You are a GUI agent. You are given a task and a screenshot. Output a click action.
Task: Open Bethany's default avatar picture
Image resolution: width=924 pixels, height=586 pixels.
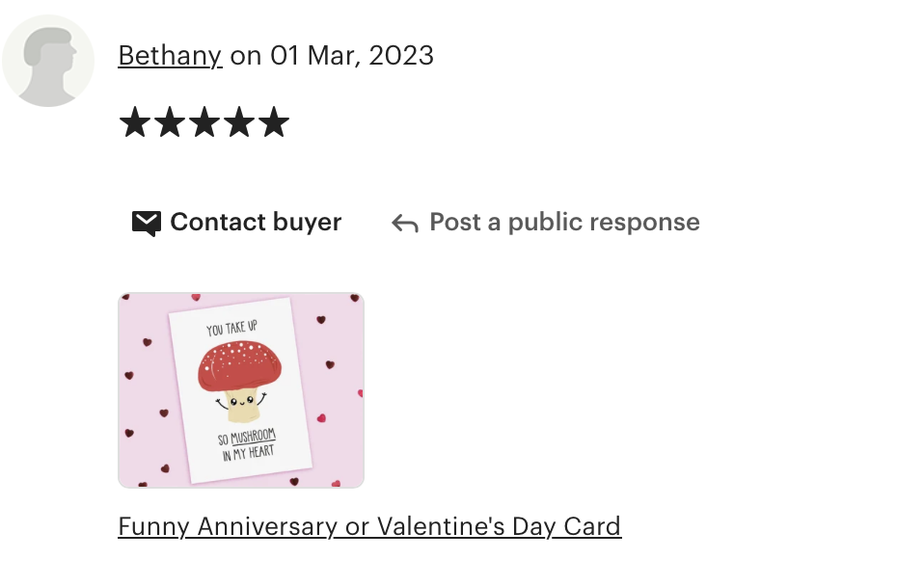click(x=48, y=61)
